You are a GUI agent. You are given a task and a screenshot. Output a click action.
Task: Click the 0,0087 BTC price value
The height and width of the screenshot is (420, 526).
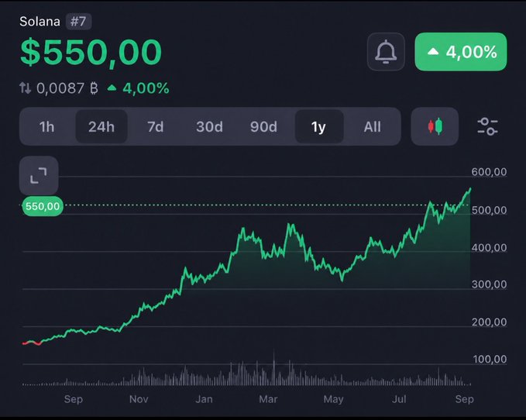click(x=67, y=88)
